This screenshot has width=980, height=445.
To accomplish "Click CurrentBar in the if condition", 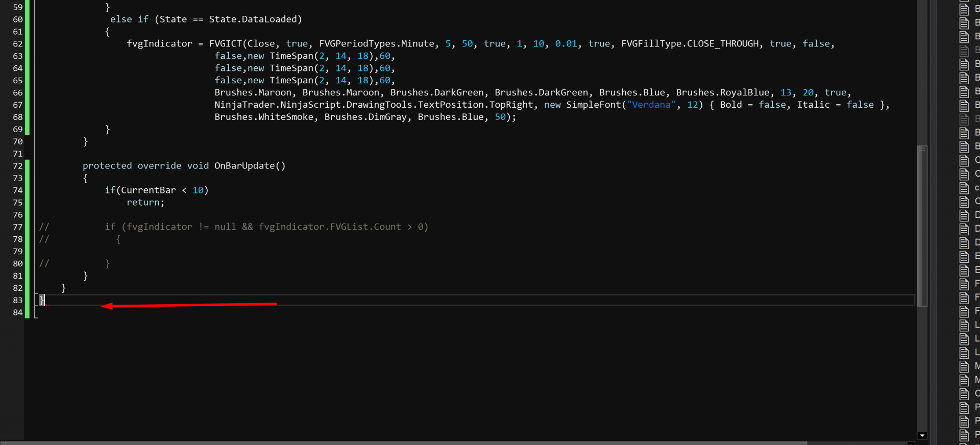I will tap(148, 190).
